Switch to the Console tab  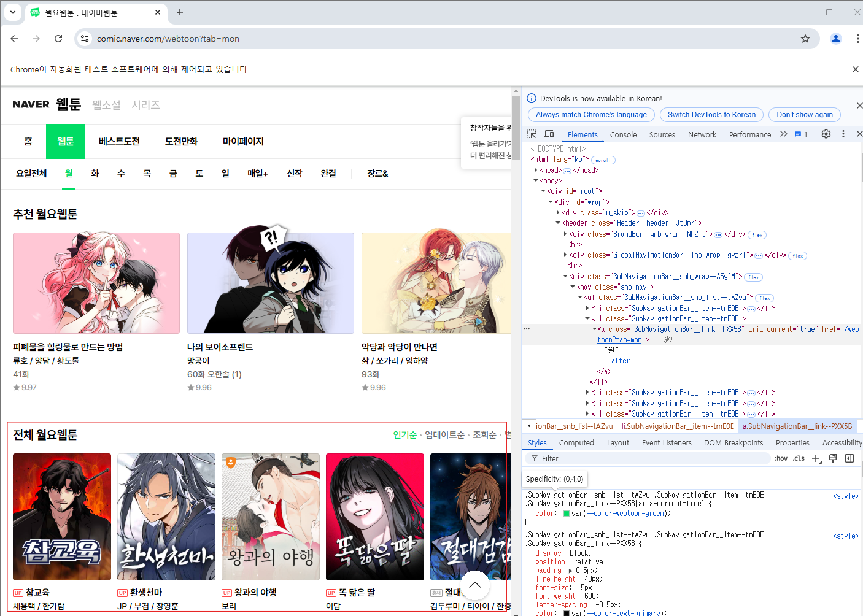[x=623, y=134]
